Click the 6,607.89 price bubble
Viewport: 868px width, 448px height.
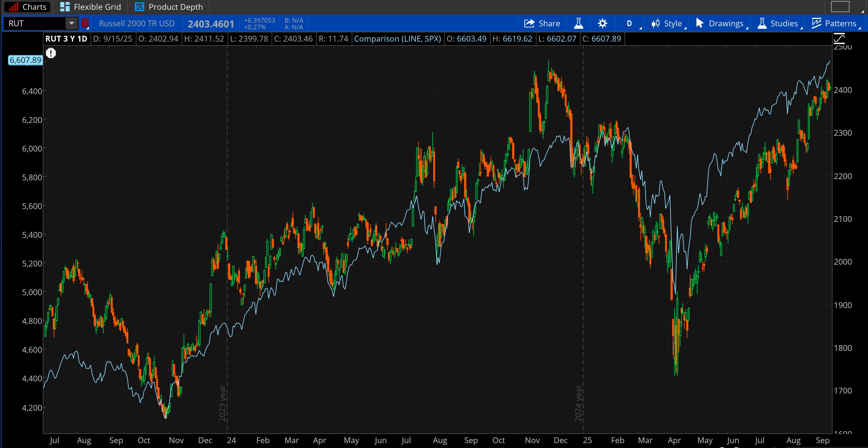click(25, 60)
